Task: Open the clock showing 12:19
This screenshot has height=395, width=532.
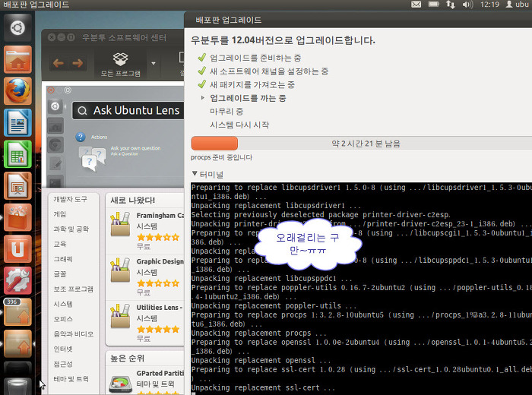Action: click(490, 5)
